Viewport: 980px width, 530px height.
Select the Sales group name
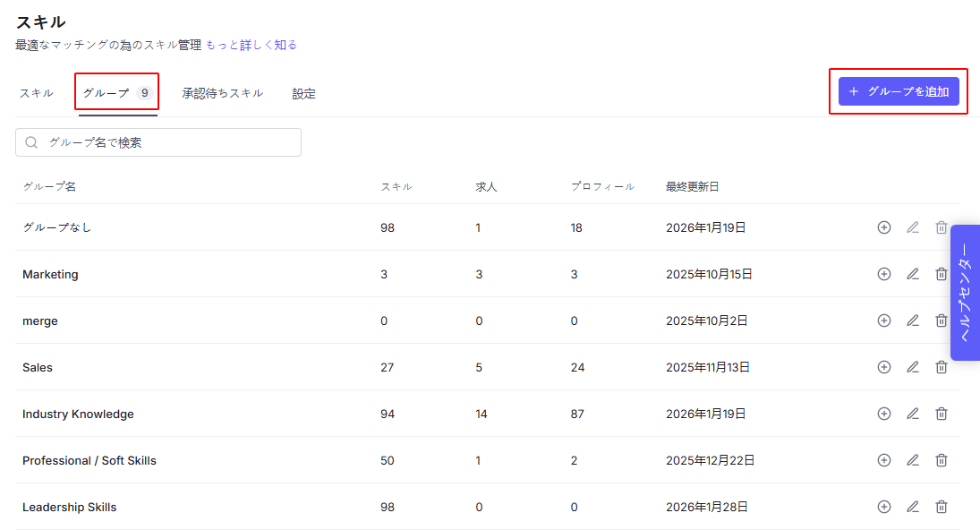38,367
